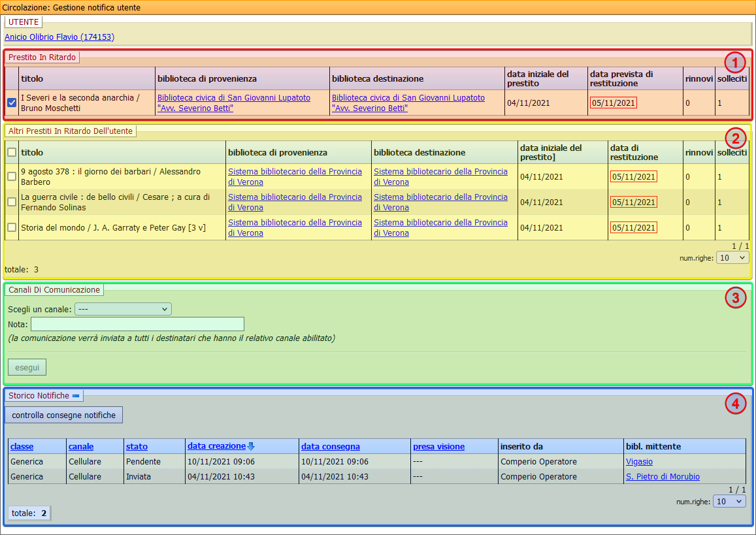Sort notifications by stato column header
The width and height of the screenshot is (756, 535).
pyautogui.click(x=137, y=447)
